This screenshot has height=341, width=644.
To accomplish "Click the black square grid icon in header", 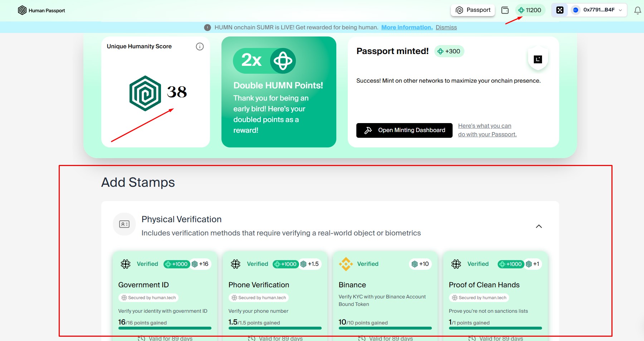I will (560, 10).
